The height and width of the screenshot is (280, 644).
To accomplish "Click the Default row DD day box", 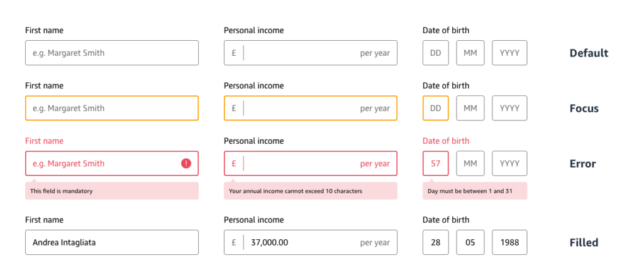I will pos(435,53).
